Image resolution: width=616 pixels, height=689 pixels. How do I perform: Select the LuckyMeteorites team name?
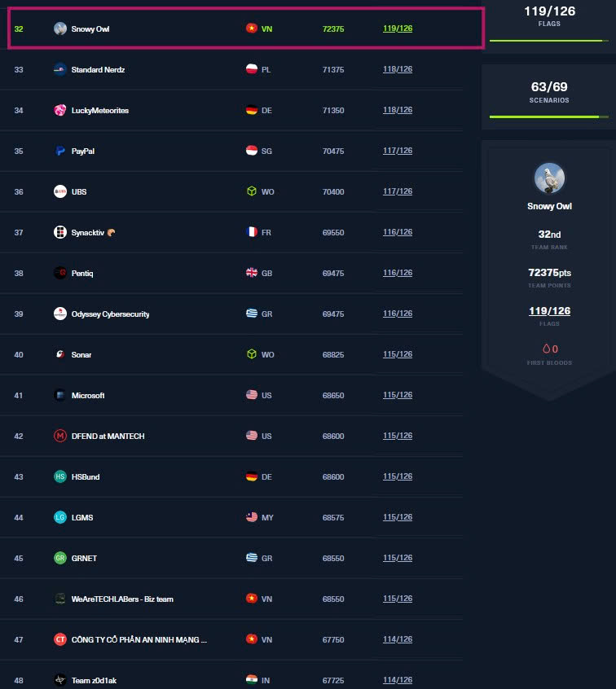tap(100, 110)
